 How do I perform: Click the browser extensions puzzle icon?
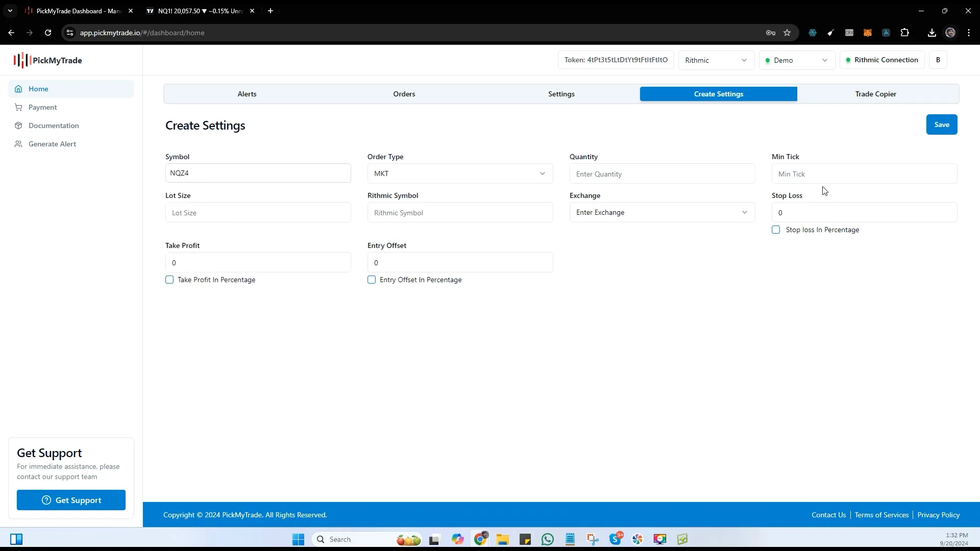(905, 33)
